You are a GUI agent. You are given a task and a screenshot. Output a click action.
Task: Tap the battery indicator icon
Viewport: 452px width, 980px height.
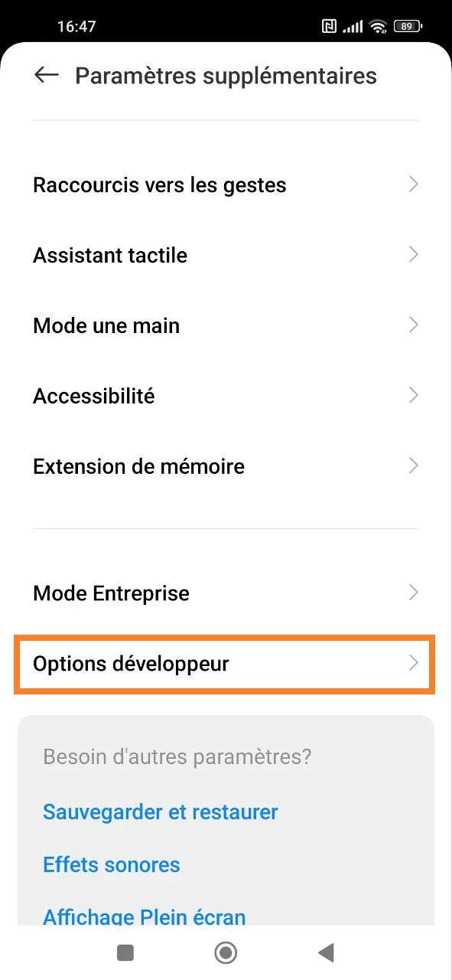[x=408, y=27]
